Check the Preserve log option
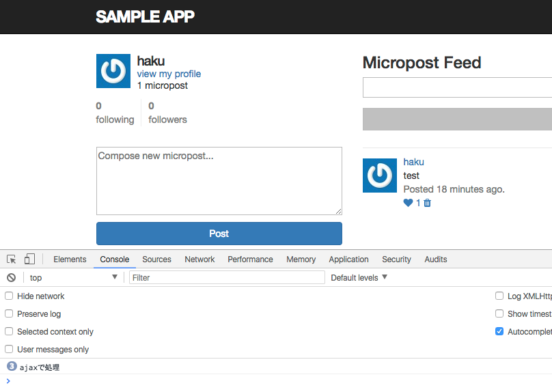This screenshot has height=392, width=552. tap(10, 314)
